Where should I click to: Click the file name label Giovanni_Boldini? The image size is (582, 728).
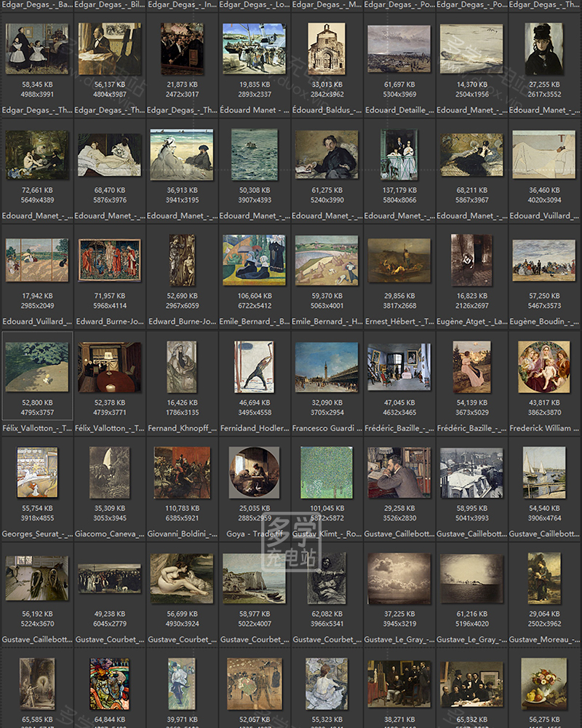click(182, 534)
